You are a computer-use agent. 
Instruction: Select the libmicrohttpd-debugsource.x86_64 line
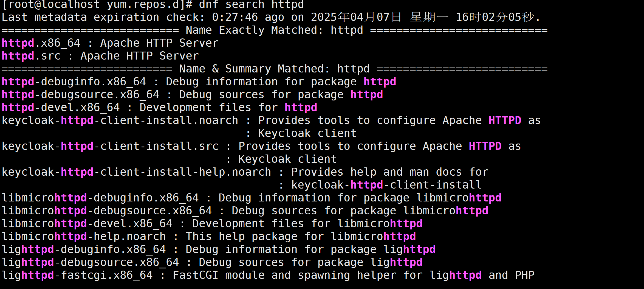(x=245, y=211)
